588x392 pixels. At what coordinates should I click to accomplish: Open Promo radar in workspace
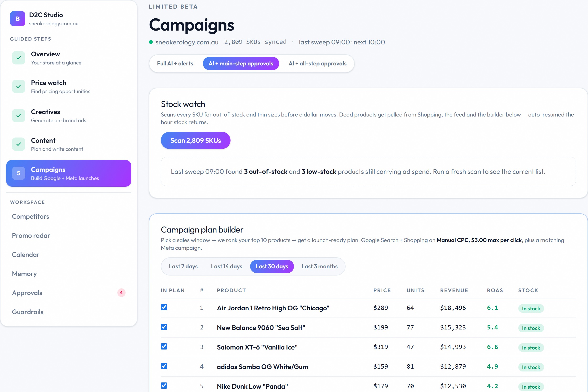[x=69, y=235]
